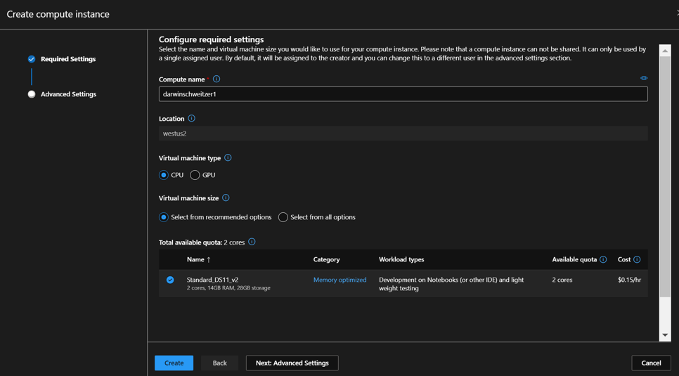This screenshot has width=679, height=376.
Task: Select the GPU radio button
Action: (x=195, y=175)
